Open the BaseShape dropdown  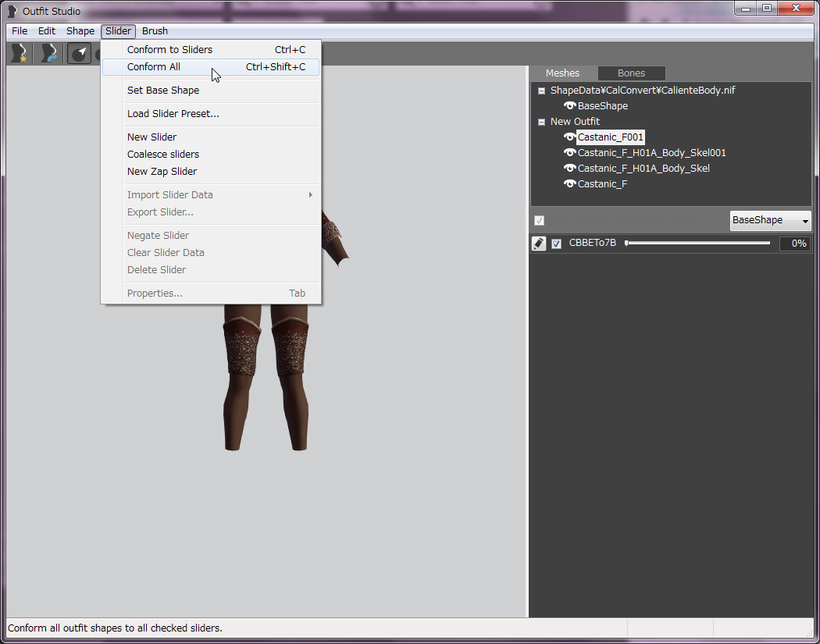770,221
